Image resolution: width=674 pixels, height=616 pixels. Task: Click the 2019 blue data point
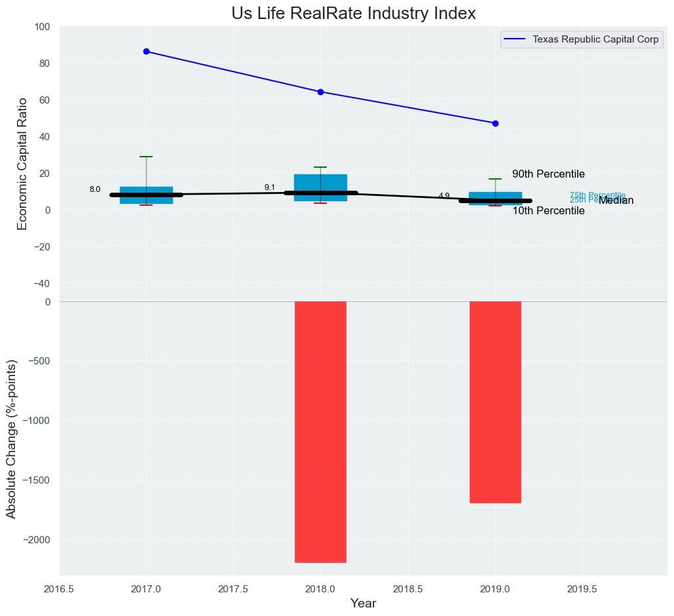point(495,123)
